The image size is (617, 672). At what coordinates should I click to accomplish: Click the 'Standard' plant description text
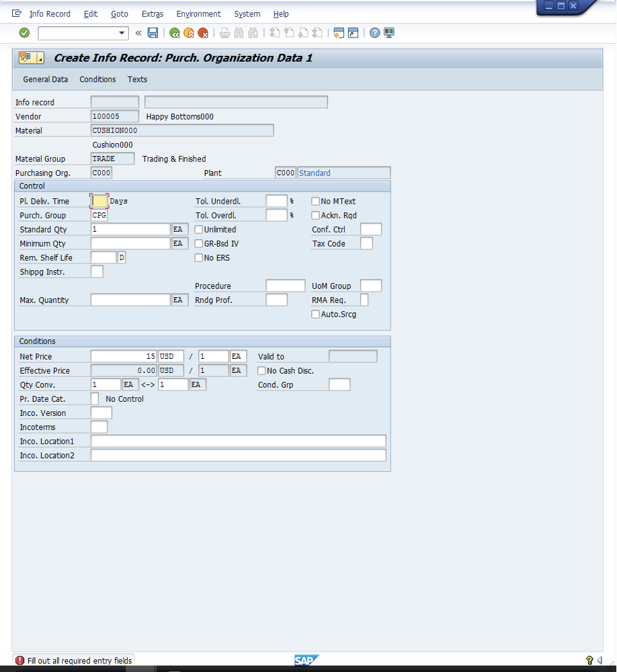point(315,173)
